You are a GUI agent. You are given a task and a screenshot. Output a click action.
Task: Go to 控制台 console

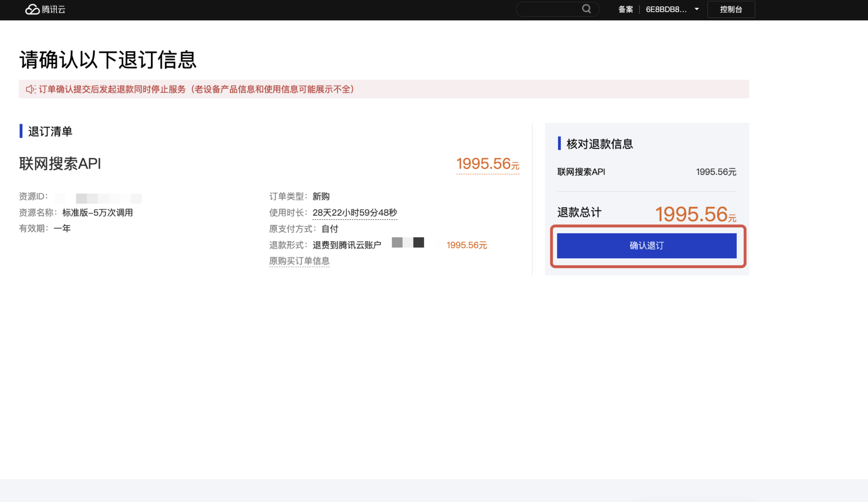[731, 9]
